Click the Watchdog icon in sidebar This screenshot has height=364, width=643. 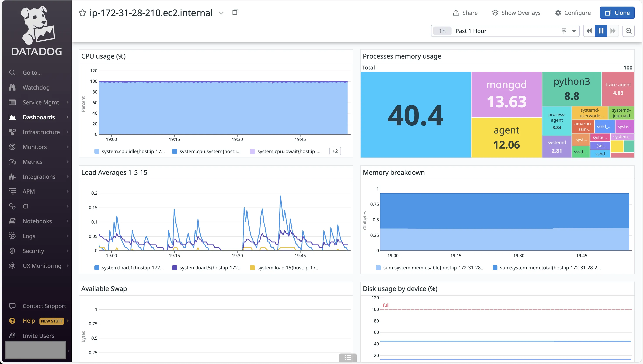(x=12, y=87)
